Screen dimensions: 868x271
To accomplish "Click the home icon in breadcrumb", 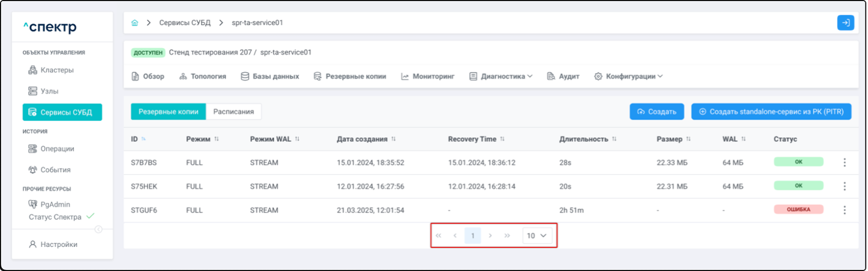I will click(x=135, y=23).
